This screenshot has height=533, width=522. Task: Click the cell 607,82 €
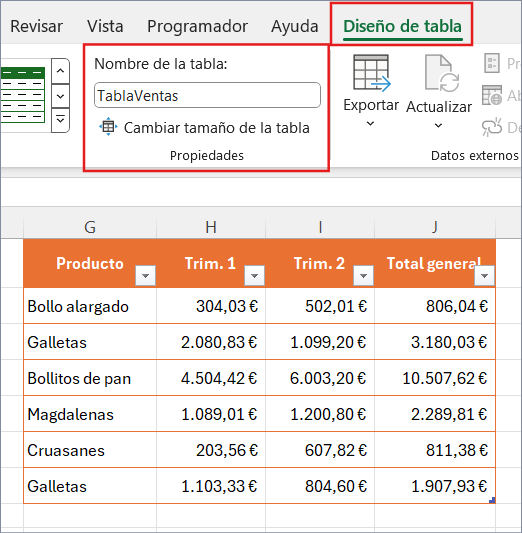point(320,450)
